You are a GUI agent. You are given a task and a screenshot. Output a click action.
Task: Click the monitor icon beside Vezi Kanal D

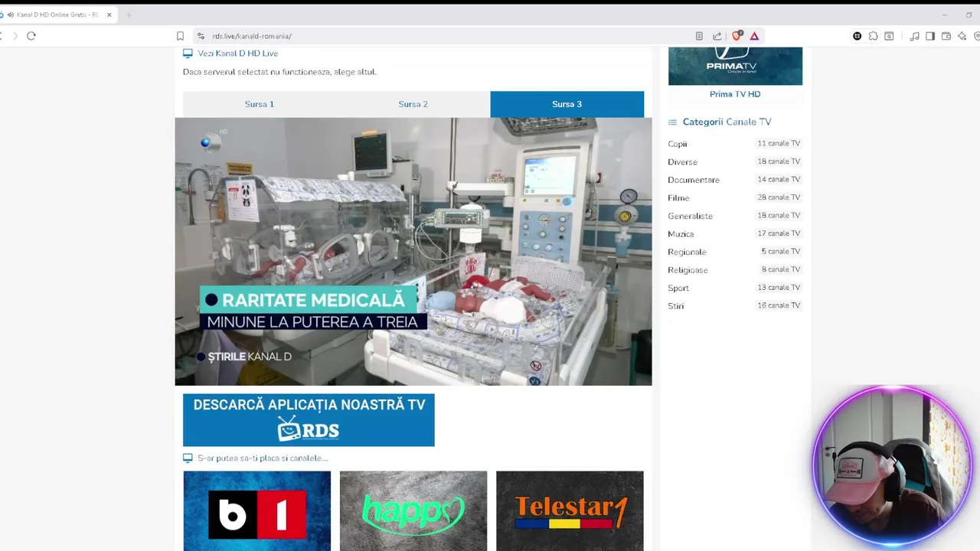tap(188, 54)
